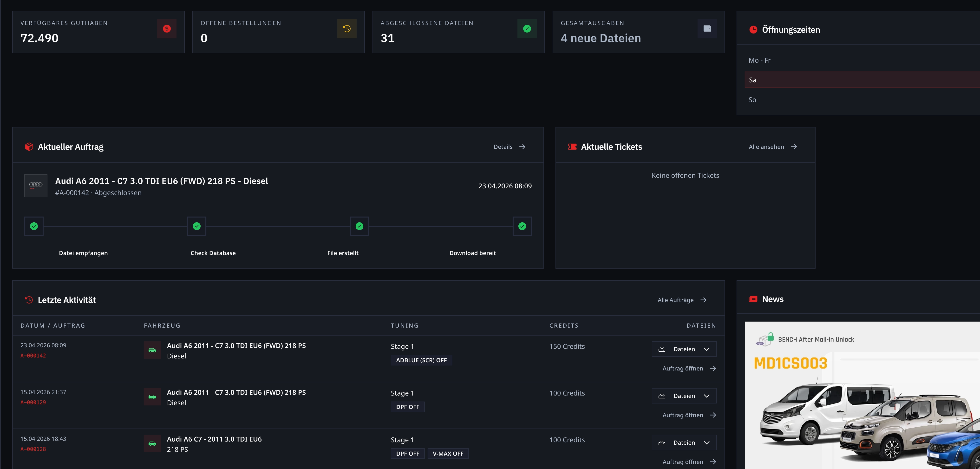Click the car icon in order A-000142 row
Screen dimensions: 980x469
152,350
